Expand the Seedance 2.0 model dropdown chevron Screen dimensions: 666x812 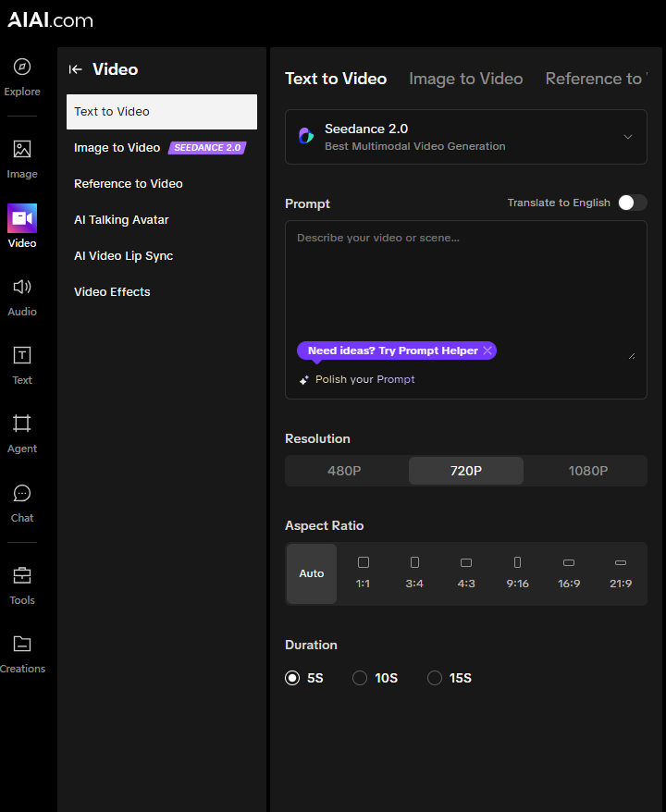pos(628,137)
